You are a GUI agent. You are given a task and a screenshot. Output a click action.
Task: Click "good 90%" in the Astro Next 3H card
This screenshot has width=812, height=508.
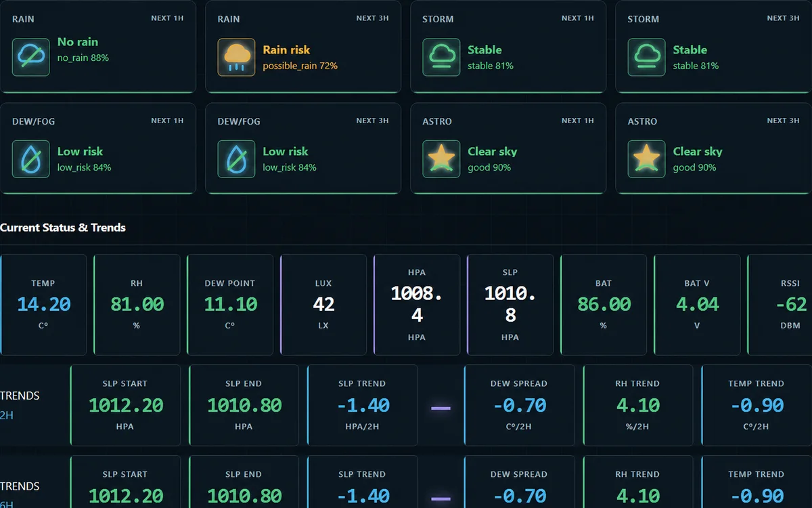[x=694, y=167]
